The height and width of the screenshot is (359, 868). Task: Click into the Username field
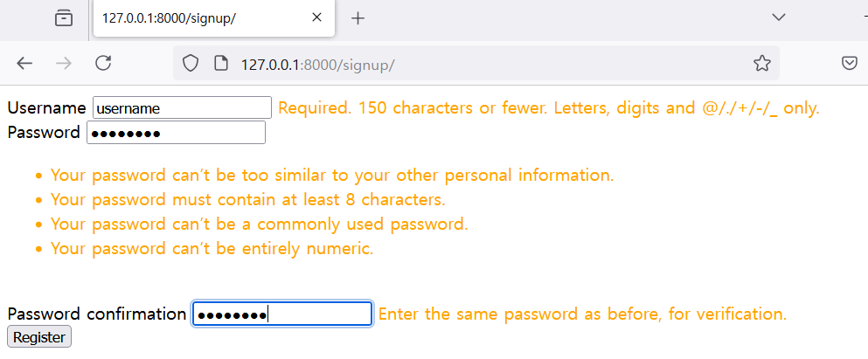coord(182,107)
